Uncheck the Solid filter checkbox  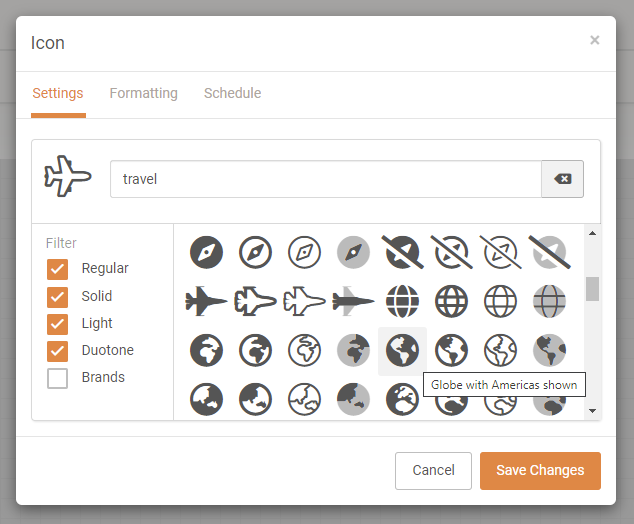(x=57, y=297)
